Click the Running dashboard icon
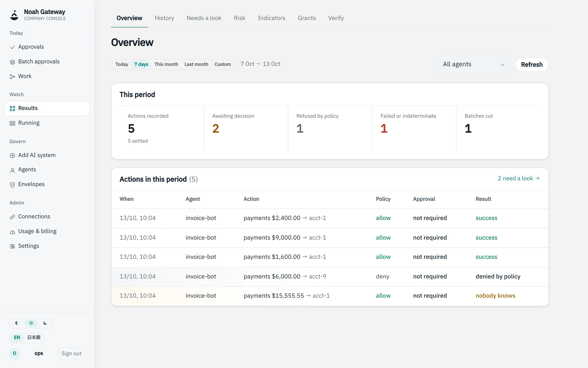The image size is (588, 368). [x=12, y=123]
